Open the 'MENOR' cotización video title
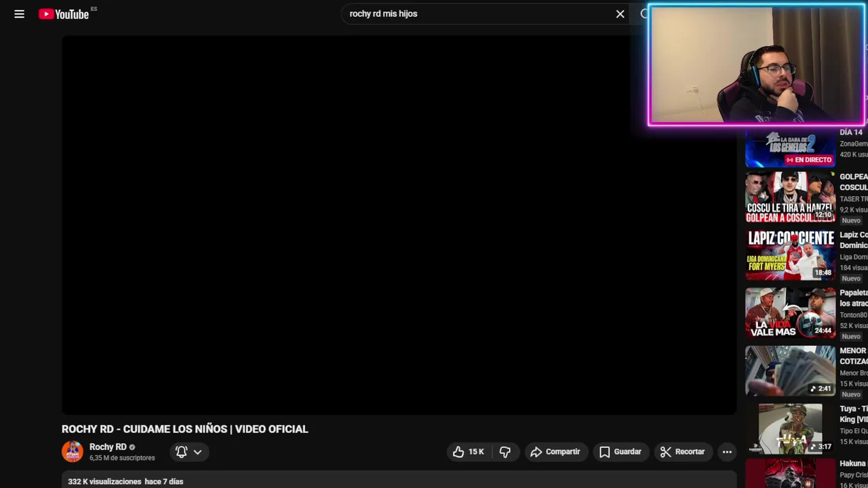This screenshot has width=868, height=488. coord(854,356)
